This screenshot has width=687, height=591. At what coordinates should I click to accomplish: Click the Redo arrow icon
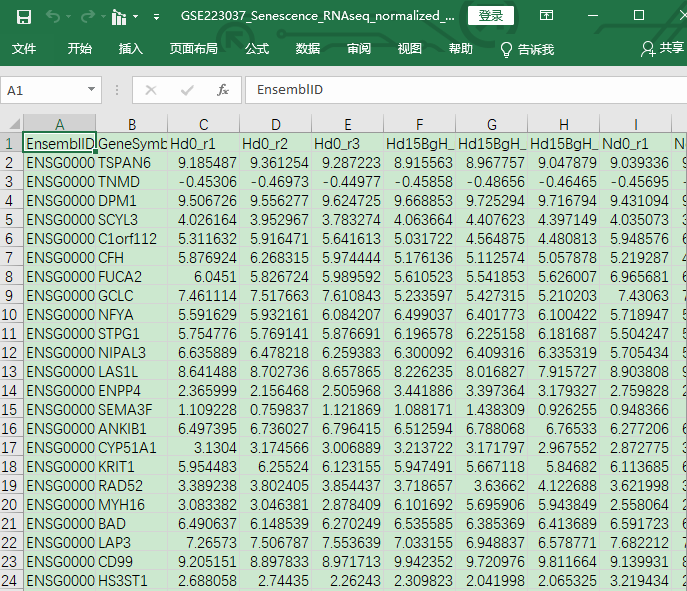tap(88, 17)
